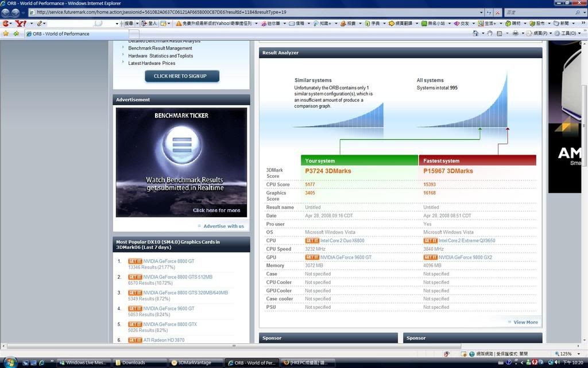Open the Intel Core 2 Duo X6800 link
The image size is (588, 368).
point(342,241)
